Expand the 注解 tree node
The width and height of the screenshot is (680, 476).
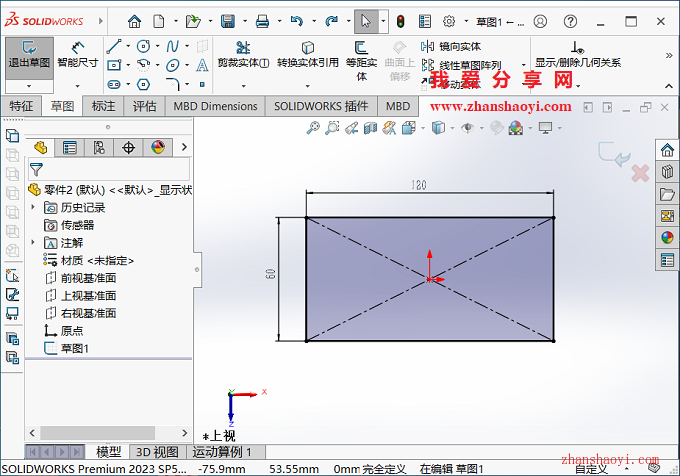click(x=33, y=242)
